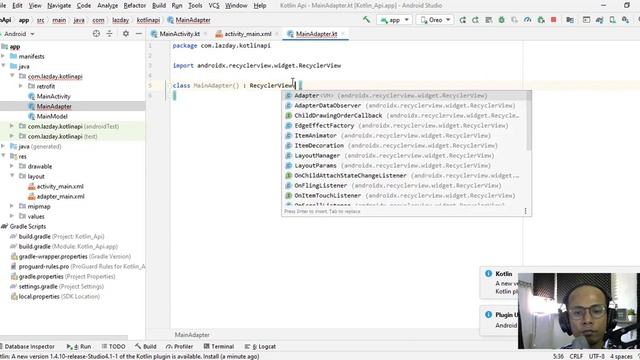Expand the values folder
Screen dimensions: 640x360
(12, 216)
